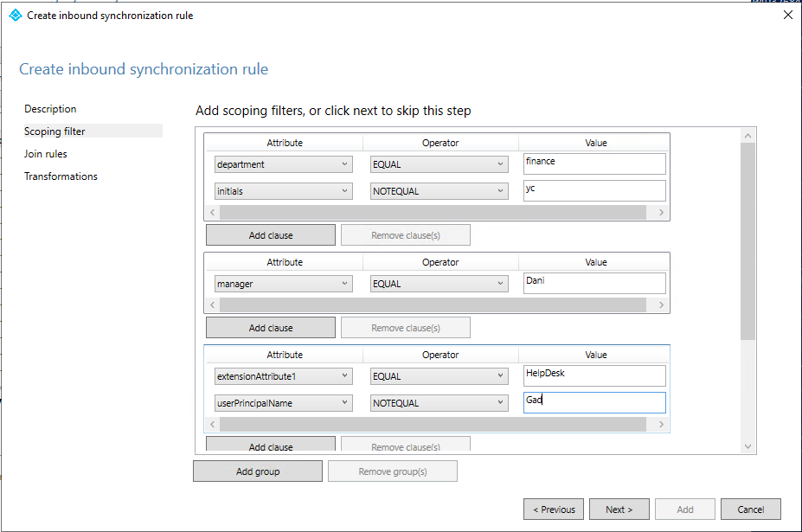Go back with the Previous button
Screen dimensions: 802x532
[554, 510]
